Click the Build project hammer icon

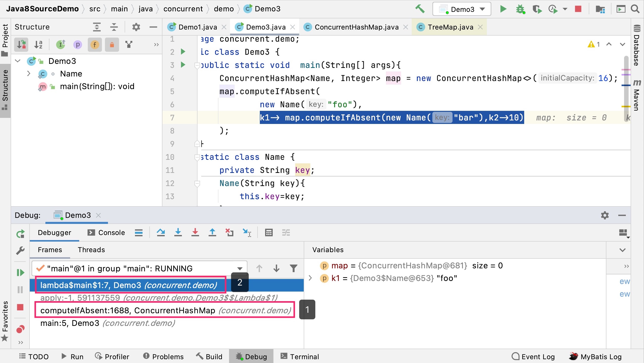coord(420,9)
